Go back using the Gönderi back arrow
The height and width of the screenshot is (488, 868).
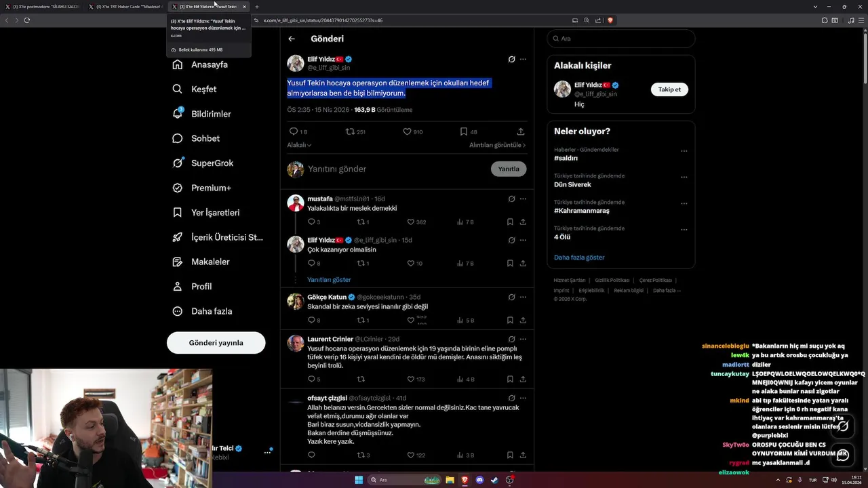point(292,39)
